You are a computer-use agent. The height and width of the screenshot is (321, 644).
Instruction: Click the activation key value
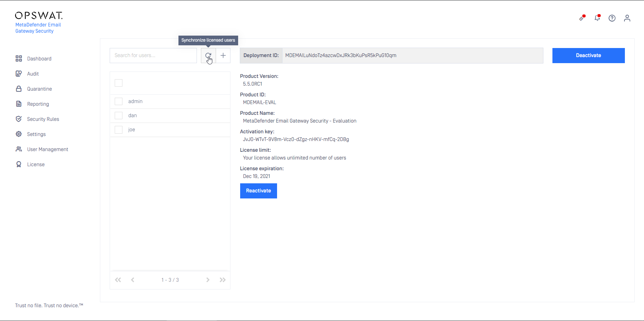[x=296, y=139]
